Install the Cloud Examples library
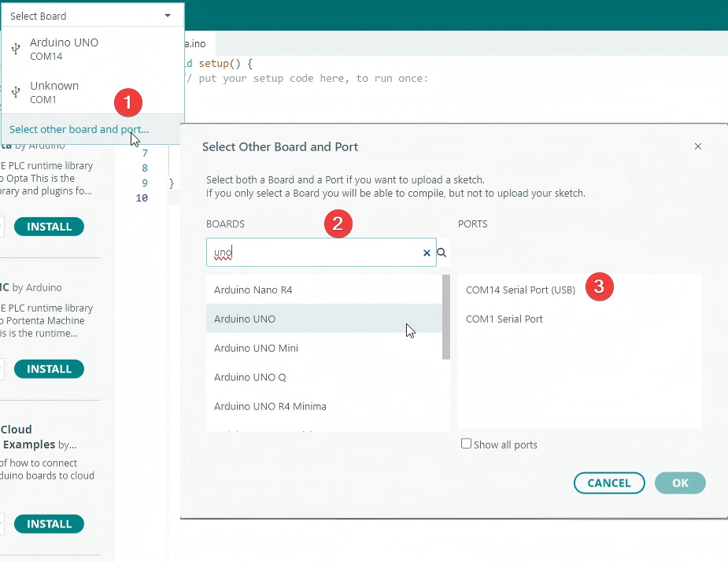This screenshot has height=562, width=728. coord(50,524)
